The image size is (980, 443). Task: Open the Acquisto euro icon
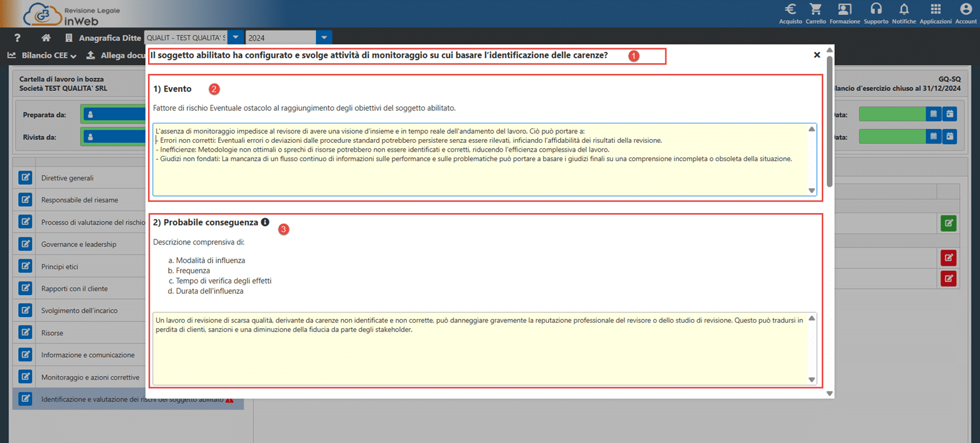(x=790, y=9)
